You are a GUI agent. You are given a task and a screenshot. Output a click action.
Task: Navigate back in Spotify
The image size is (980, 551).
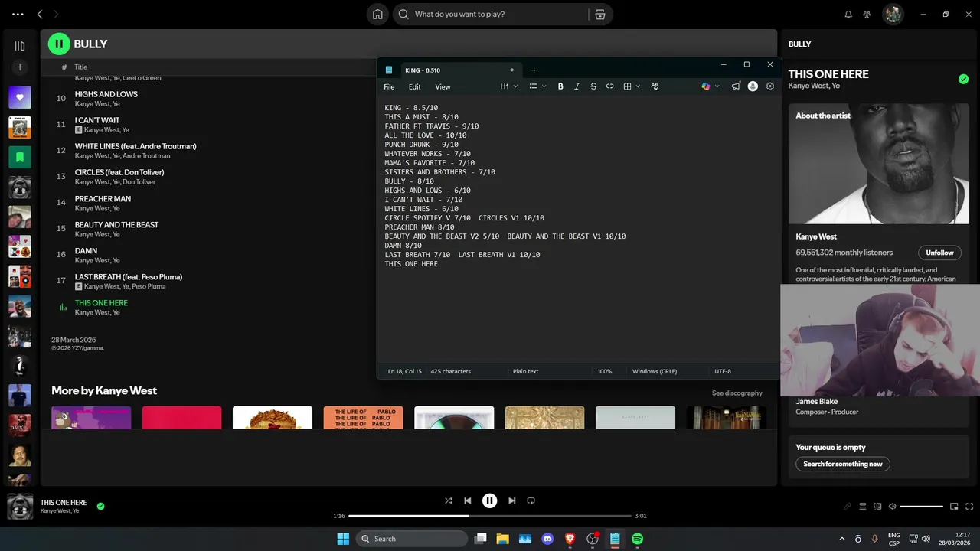click(40, 14)
